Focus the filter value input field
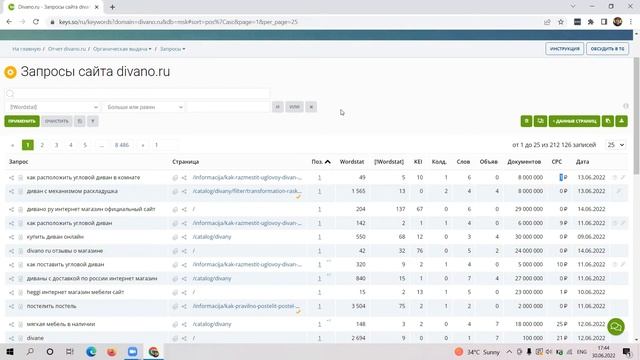Screen dimensions: 640x360 tap(229, 107)
